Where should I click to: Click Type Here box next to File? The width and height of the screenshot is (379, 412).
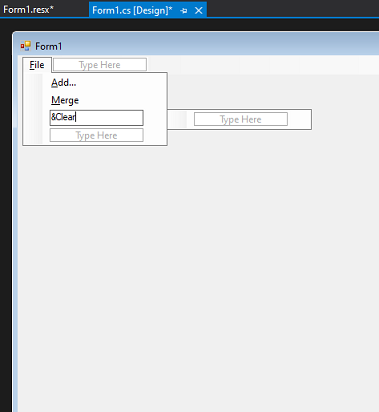click(x=100, y=65)
